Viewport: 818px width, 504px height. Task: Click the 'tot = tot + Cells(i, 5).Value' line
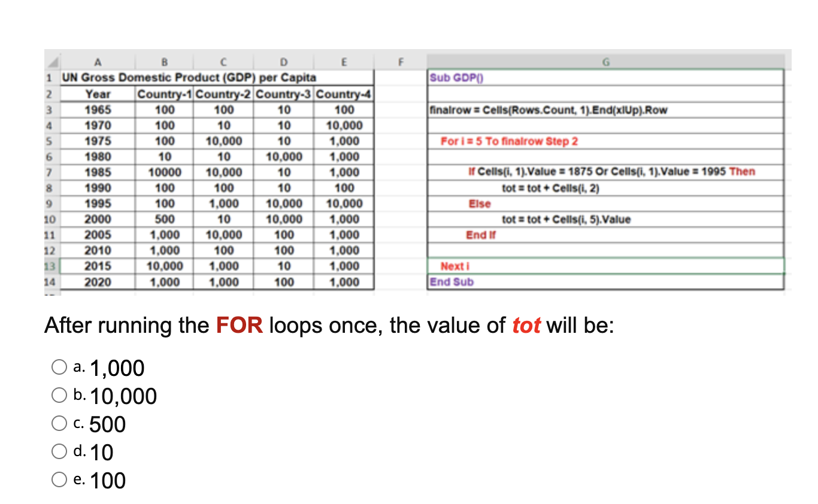(x=605, y=219)
